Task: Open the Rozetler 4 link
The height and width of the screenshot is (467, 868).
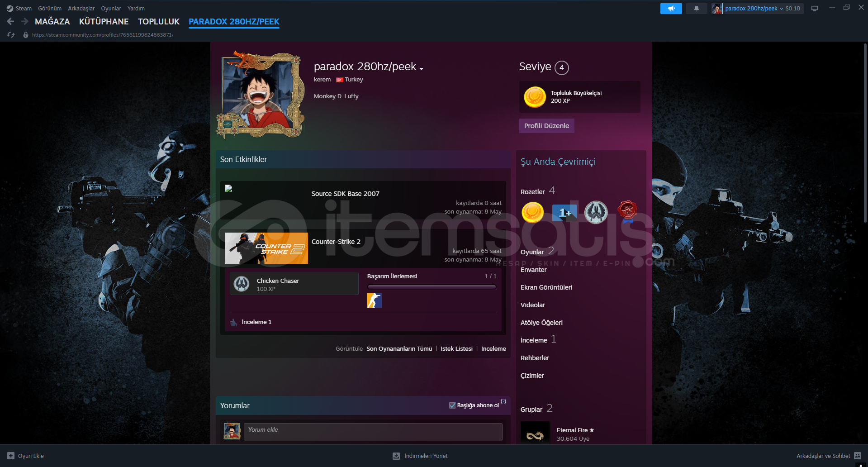Action: (538, 191)
